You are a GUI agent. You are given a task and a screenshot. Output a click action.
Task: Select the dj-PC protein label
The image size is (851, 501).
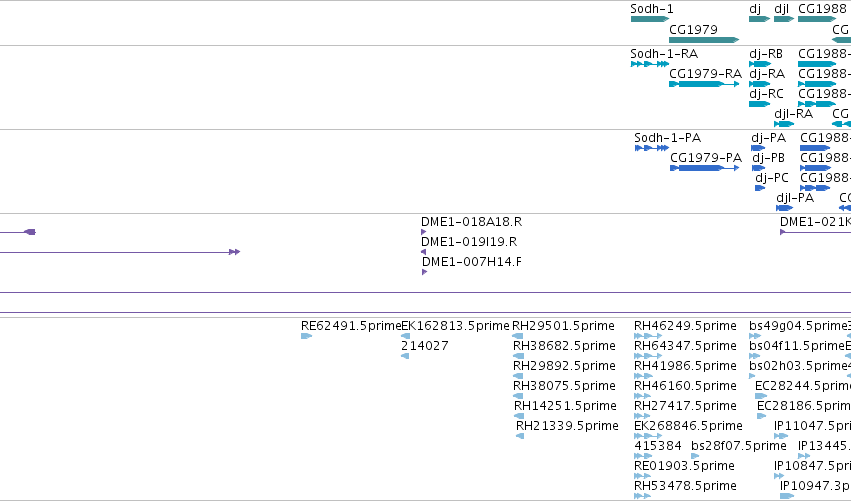point(772,177)
